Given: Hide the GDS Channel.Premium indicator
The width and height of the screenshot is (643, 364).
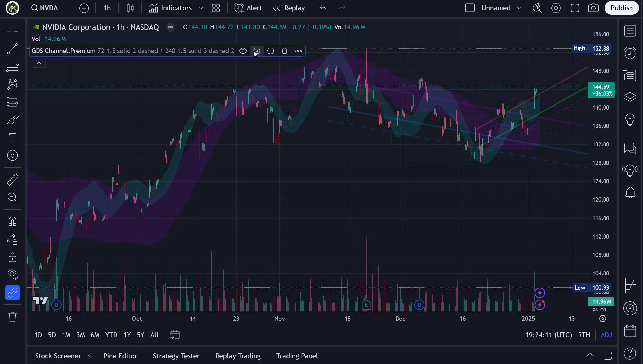Looking at the screenshot, I should tap(243, 51).
